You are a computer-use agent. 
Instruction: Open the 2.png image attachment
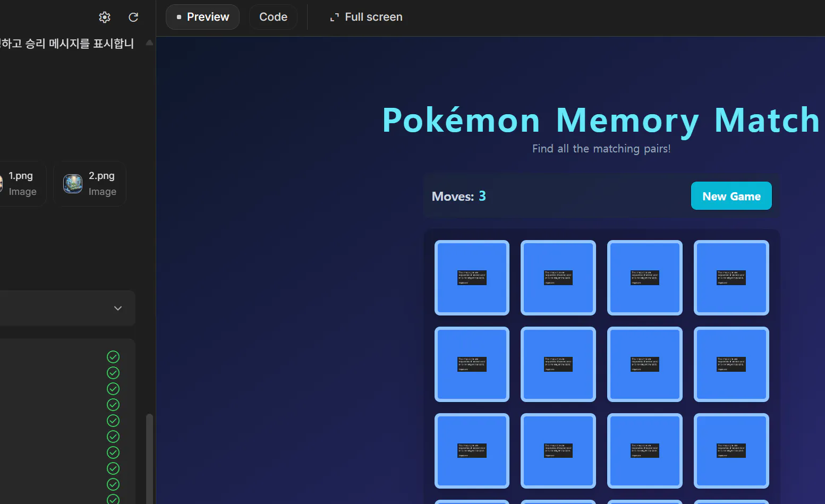tap(90, 184)
